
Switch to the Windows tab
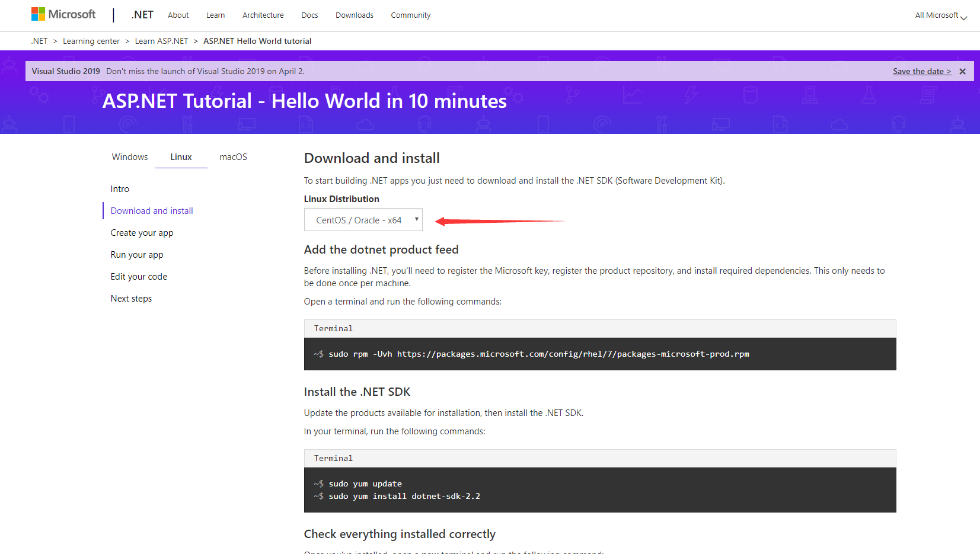coord(130,157)
